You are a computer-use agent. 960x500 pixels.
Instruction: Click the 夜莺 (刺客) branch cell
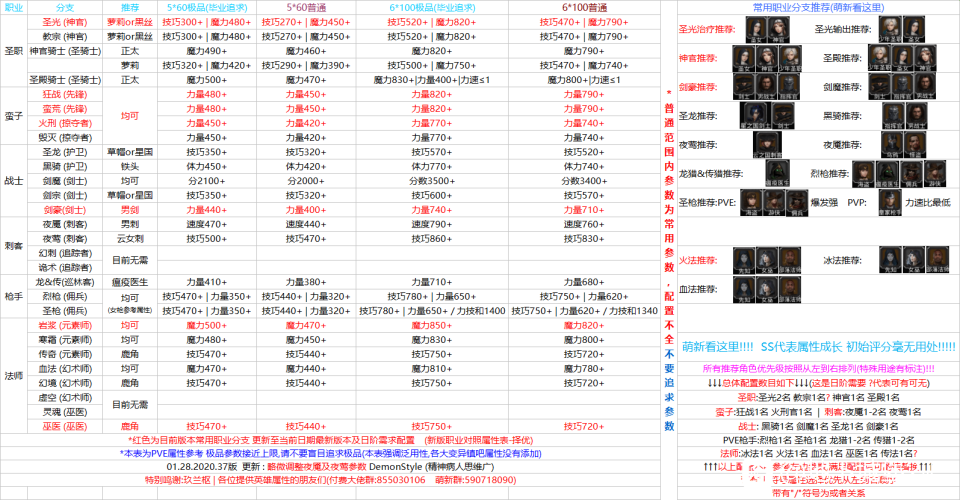click(x=65, y=239)
